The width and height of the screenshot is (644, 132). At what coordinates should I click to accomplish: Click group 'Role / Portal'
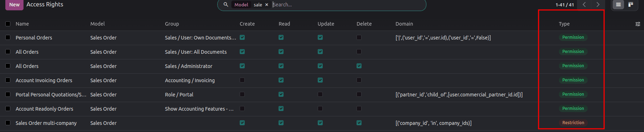179,95
